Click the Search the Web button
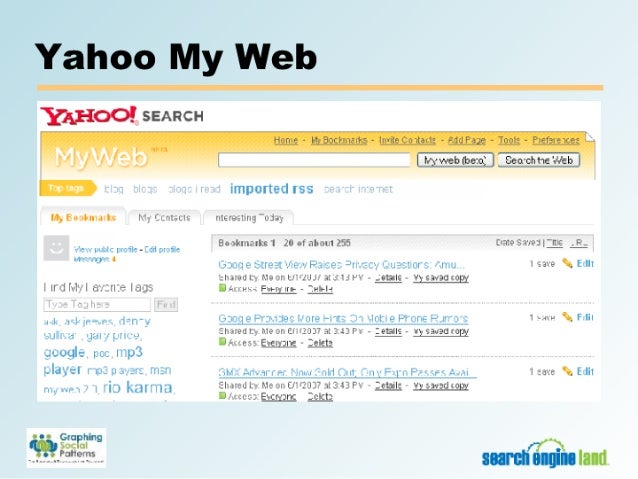 click(539, 160)
